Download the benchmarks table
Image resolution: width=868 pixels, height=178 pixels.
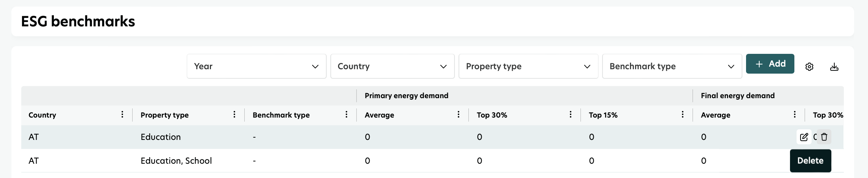834,67
